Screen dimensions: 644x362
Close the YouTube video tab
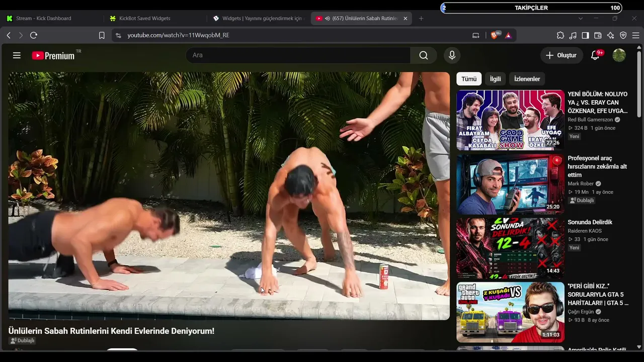pyautogui.click(x=406, y=19)
